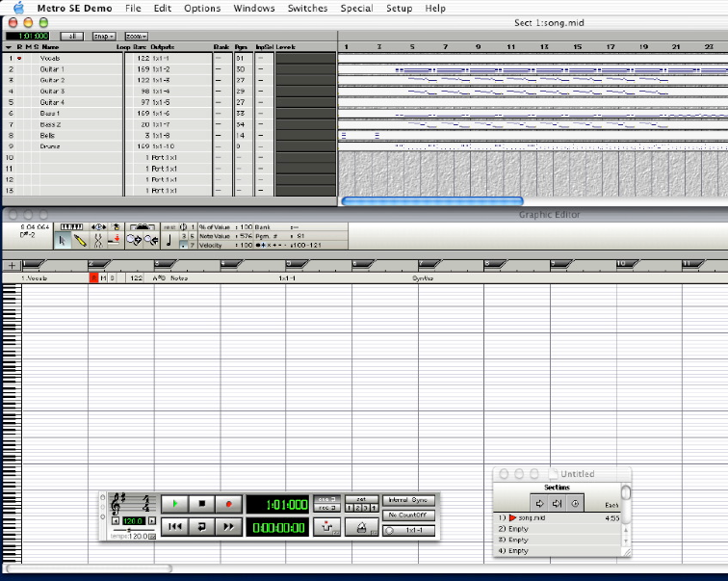Toggle the loop playback button in transport
This screenshot has height=581, width=728.
click(202, 526)
